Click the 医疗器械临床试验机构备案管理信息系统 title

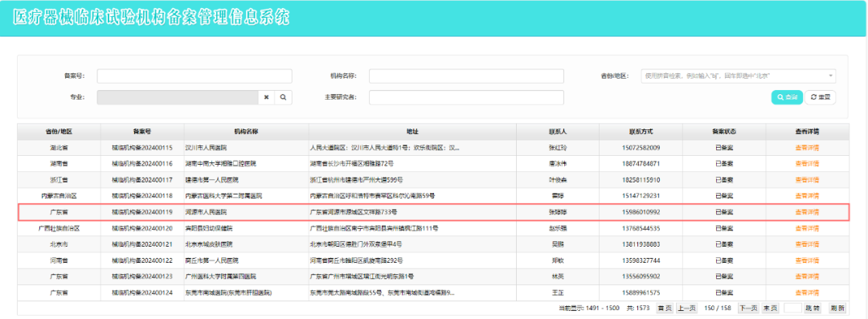pyautogui.click(x=152, y=17)
